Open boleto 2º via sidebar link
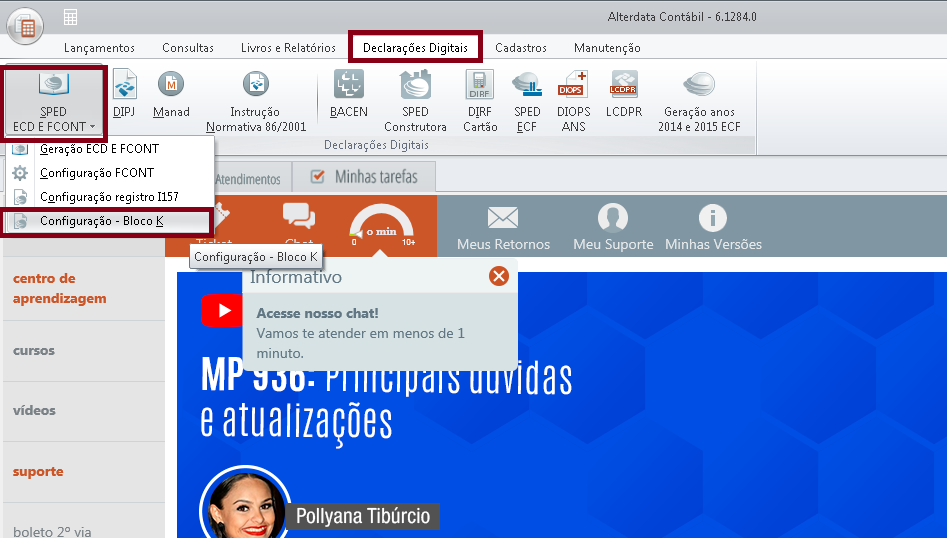947x538 pixels. pos(52,531)
